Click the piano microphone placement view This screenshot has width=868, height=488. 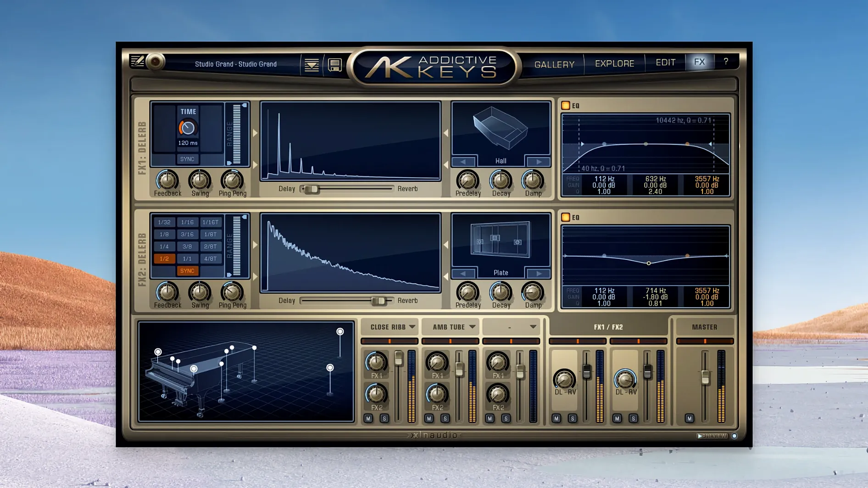(246, 371)
